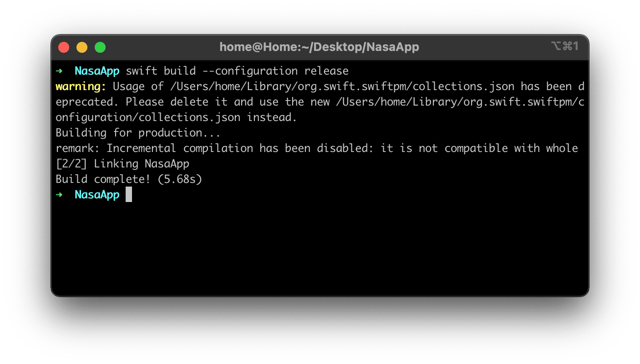Click the red close window button

pyautogui.click(x=64, y=47)
